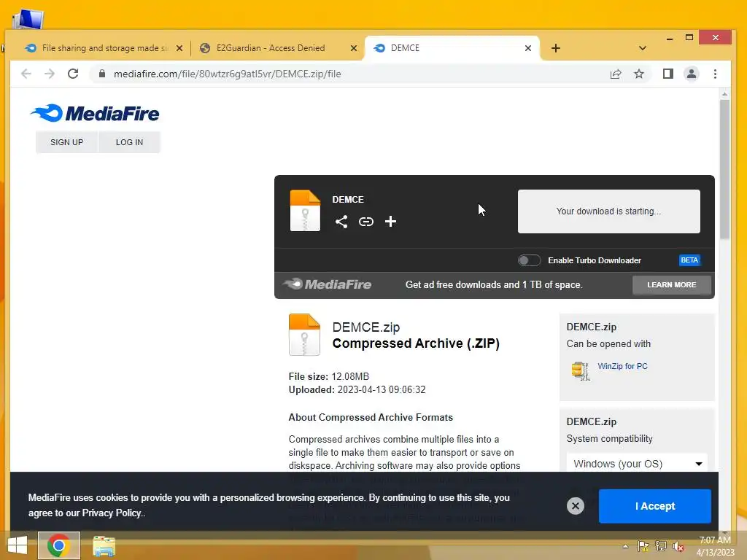
Task: Click 'About Compressed Archive Formats' heading
Action: (x=371, y=417)
